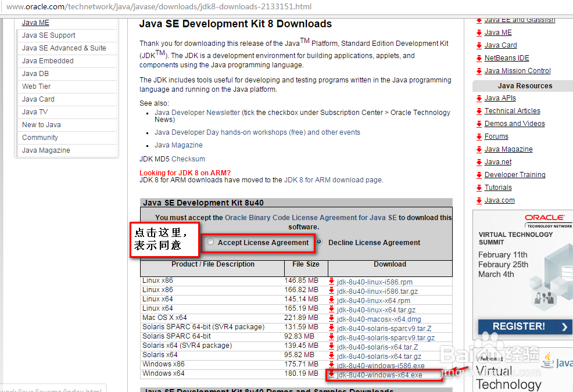Click the download arrow icon for jdk-8u40-solaris-sparcv9.tar.gz
Screen dimensions: 573x392
coord(331,337)
